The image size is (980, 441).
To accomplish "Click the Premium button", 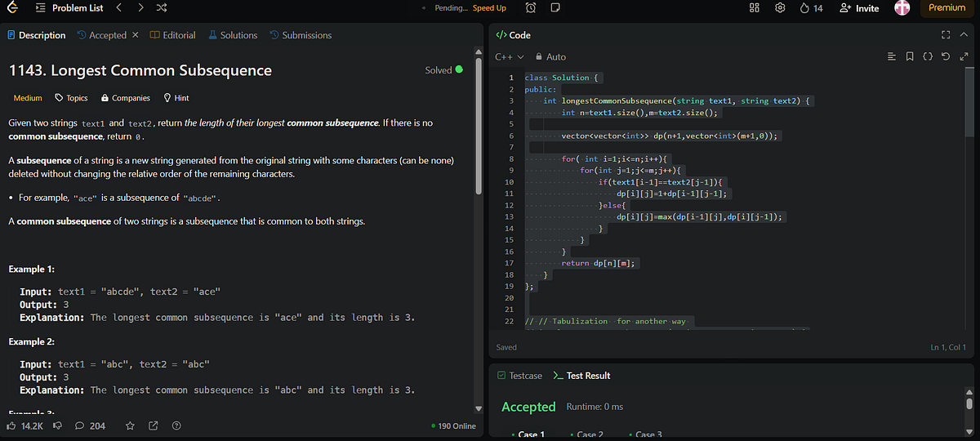I will (x=947, y=8).
